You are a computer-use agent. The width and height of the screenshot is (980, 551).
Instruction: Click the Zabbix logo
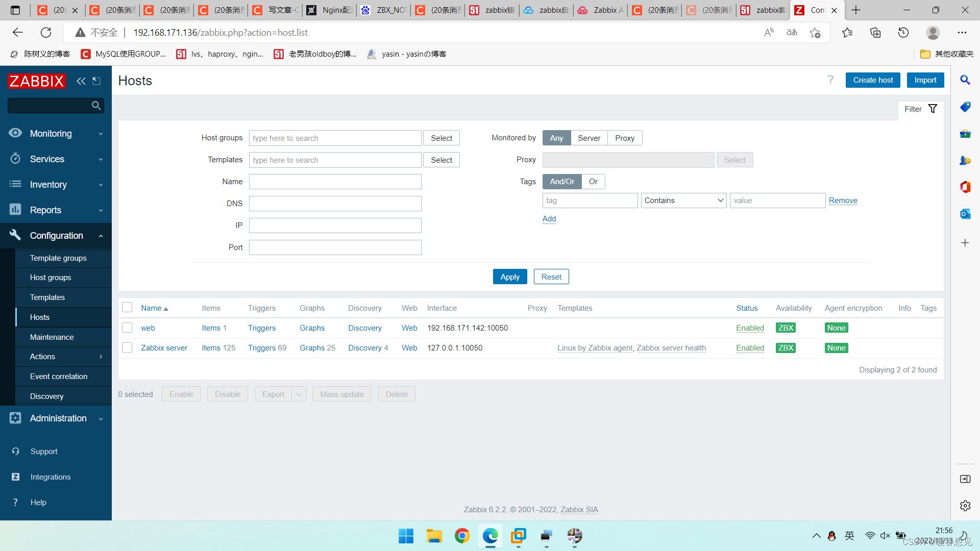(x=37, y=81)
